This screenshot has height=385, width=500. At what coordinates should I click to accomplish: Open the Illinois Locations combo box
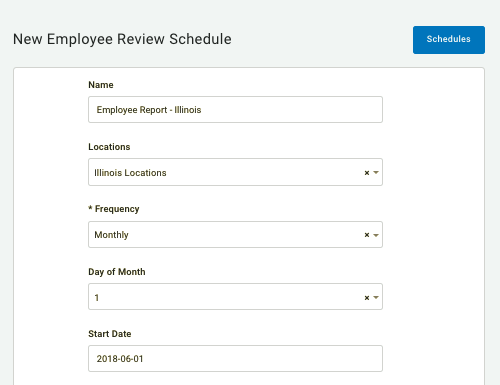pos(235,172)
